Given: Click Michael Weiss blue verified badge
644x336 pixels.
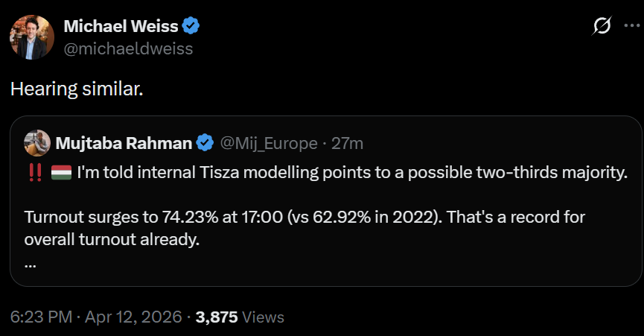Looking at the screenshot, I should pos(191,27).
